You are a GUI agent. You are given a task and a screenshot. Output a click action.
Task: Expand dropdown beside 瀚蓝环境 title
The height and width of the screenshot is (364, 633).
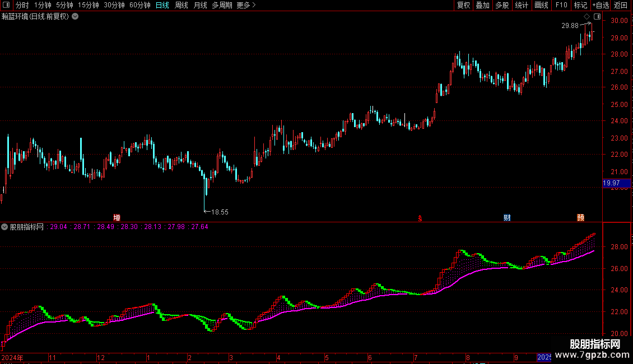point(75,17)
